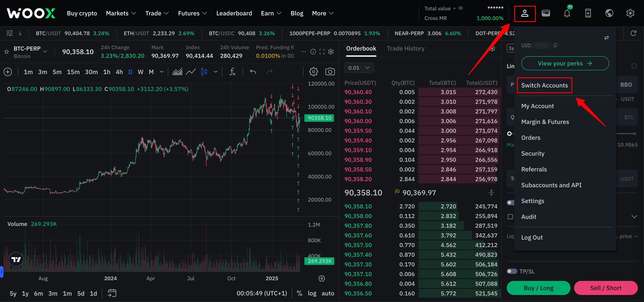Reset chart scale target icon
Screen dimensions: 644x302
(x=322, y=278)
